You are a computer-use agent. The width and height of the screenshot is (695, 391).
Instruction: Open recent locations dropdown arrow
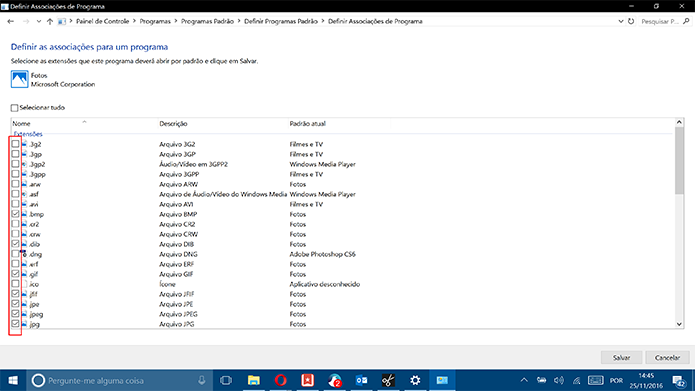click(x=39, y=21)
